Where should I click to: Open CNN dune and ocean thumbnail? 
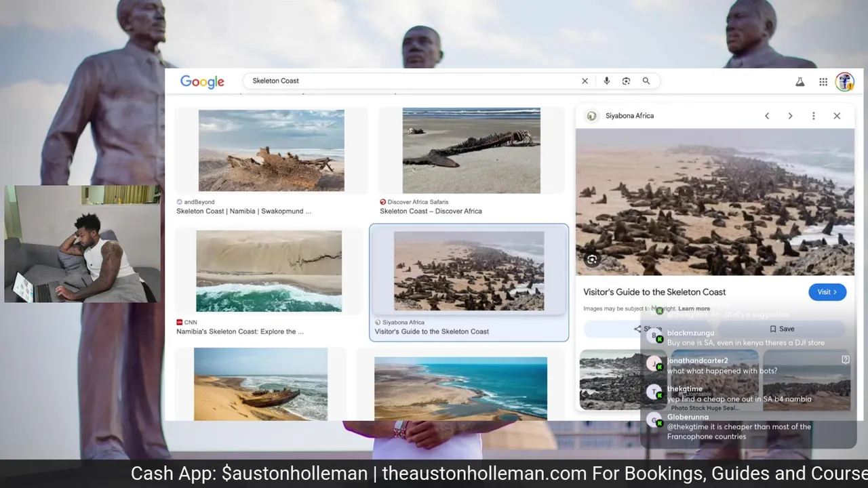coord(269,271)
